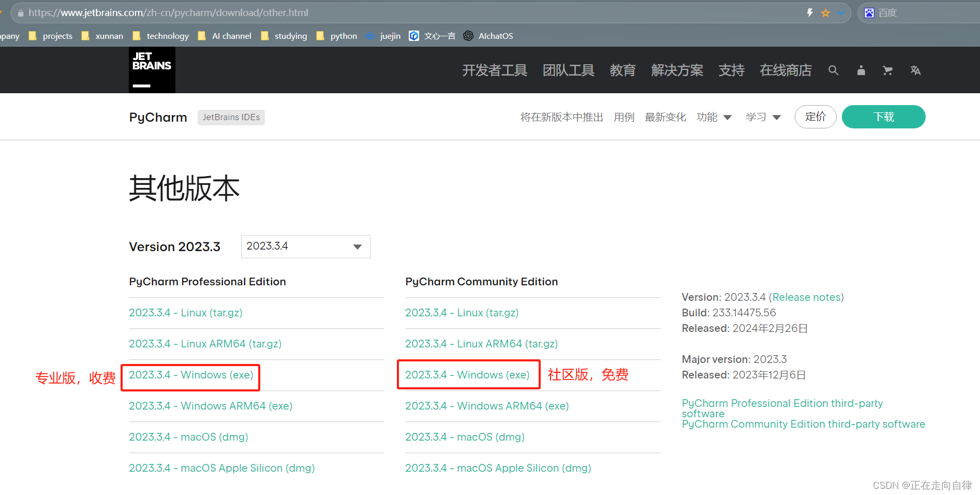This screenshot has width=980, height=495.
Task: Open the 在线商店 menu item
Action: pyautogui.click(x=785, y=70)
